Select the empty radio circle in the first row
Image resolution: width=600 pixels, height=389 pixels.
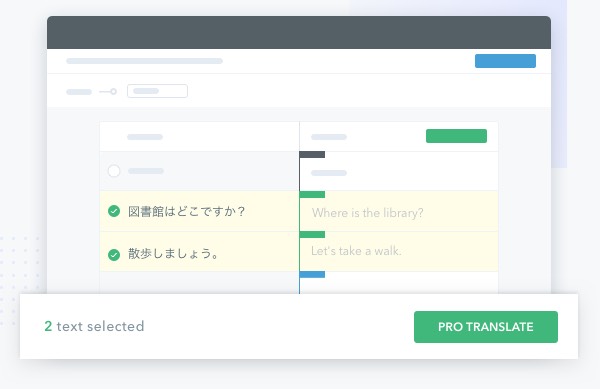click(x=114, y=171)
